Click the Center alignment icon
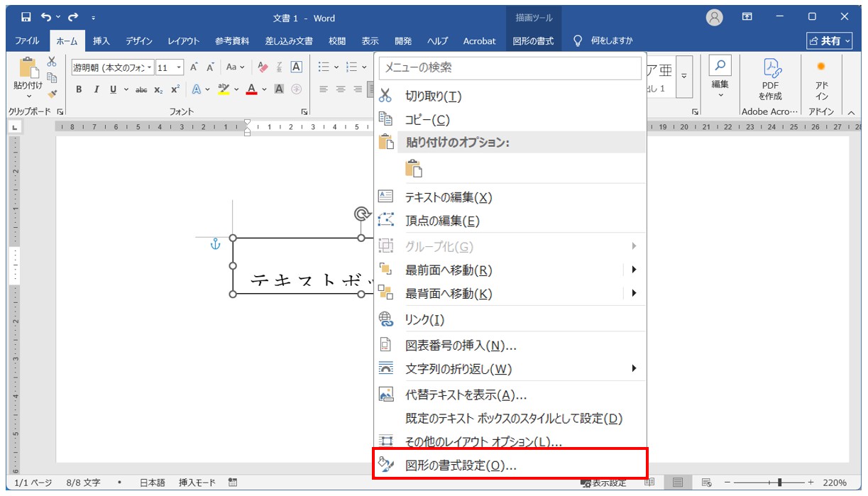868x496 pixels. (x=341, y=89)
